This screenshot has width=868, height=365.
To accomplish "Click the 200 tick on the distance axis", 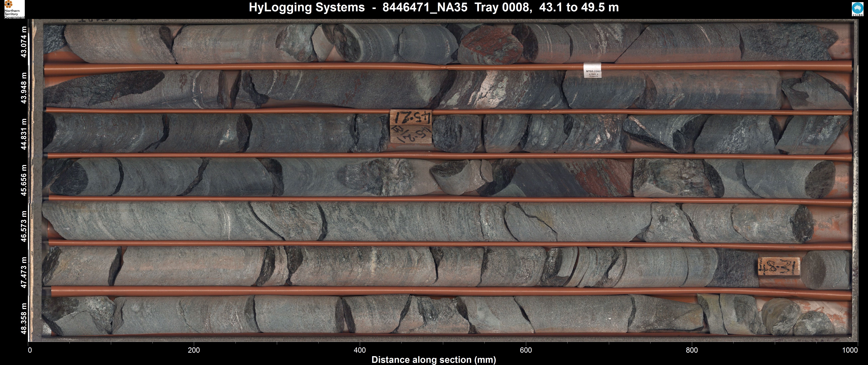I will 194,350.
